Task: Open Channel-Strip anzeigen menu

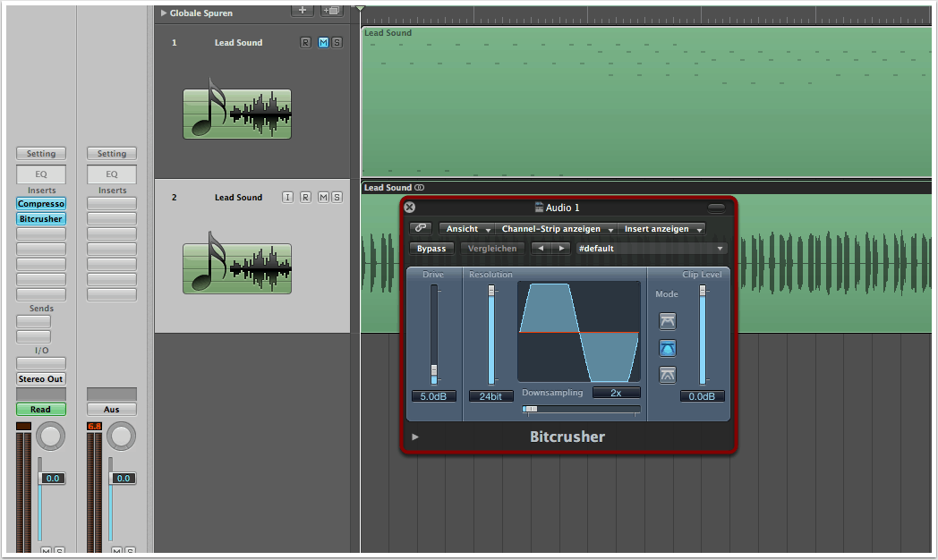Action: 556,230
